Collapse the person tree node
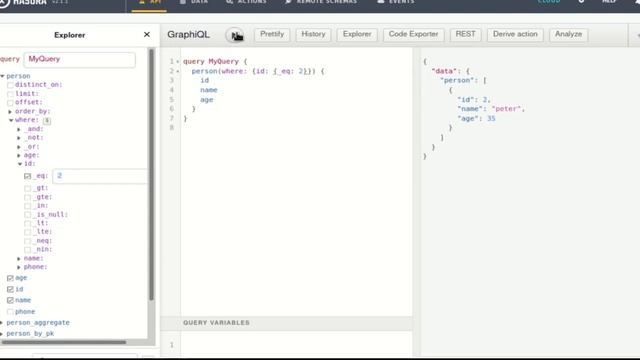 [2, 76]
